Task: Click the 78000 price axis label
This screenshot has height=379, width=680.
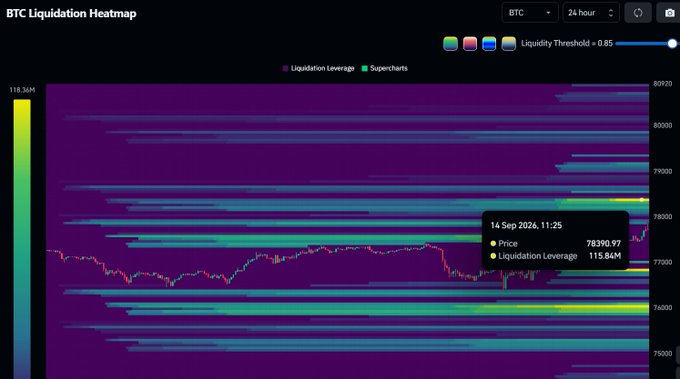Action: coord(663,216)
